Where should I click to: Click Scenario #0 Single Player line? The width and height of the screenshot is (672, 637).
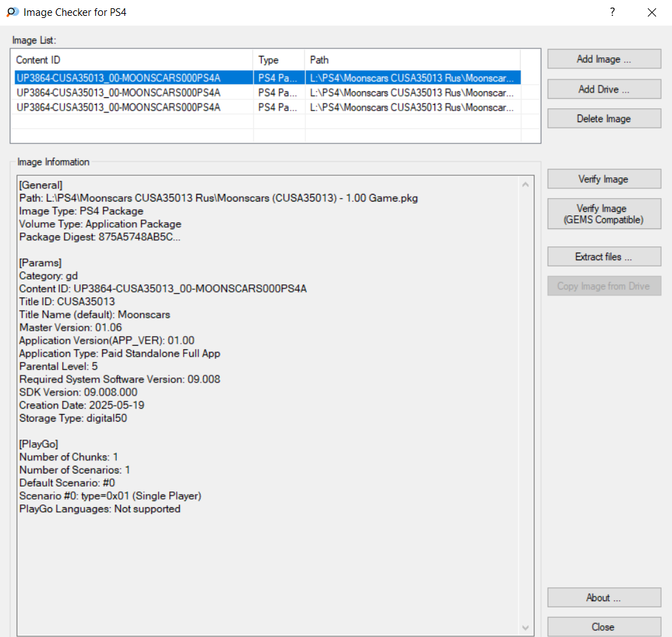[x=110, y=496]
